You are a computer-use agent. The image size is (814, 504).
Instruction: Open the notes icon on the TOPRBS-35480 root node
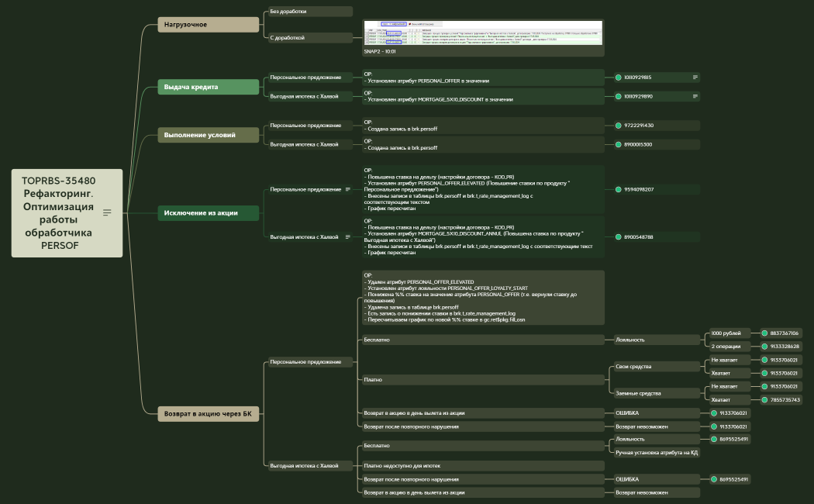(x=107, y=212)
